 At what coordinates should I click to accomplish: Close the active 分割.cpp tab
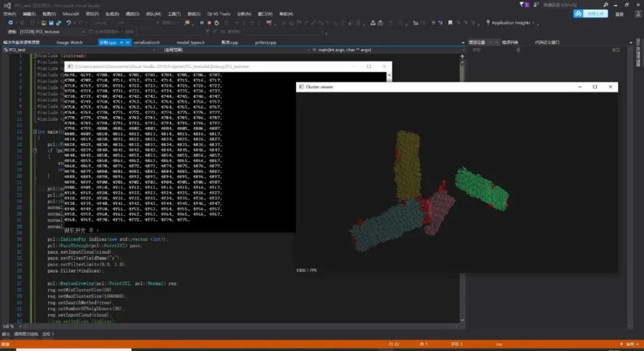point(128,42)
